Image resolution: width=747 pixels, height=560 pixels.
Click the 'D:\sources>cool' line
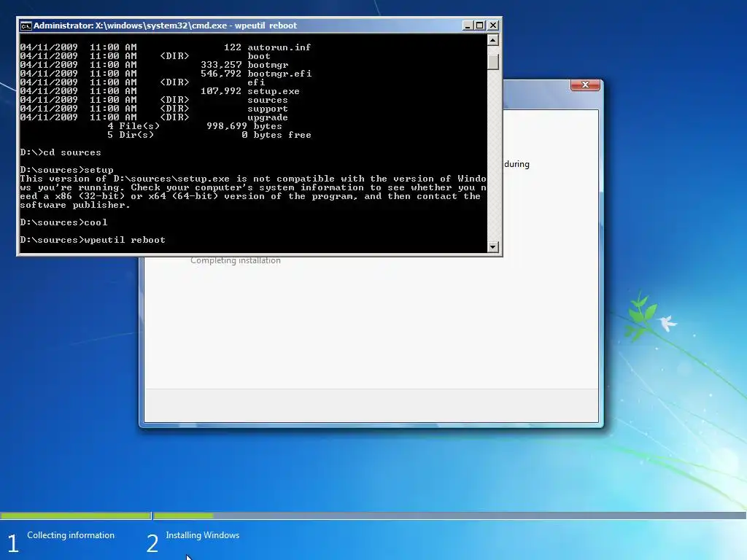click(x=64, y=222)
